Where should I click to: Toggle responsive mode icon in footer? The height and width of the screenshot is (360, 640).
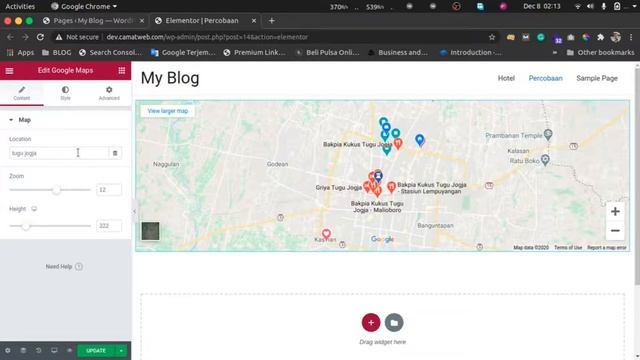[54, 351]
